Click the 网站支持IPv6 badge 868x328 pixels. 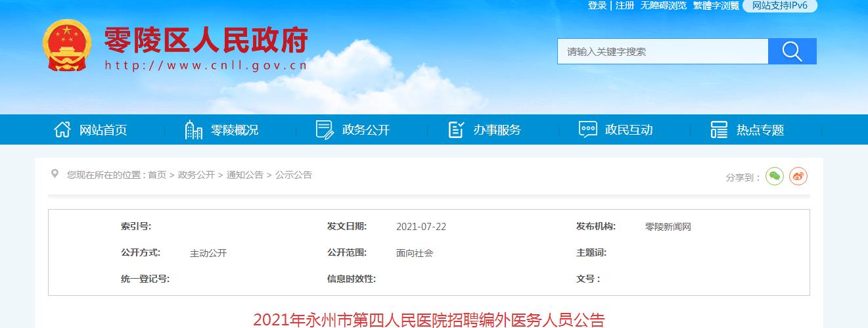780,5
